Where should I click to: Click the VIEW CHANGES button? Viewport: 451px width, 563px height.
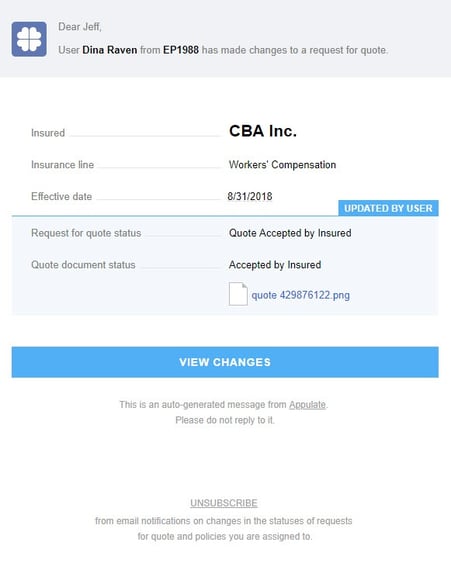(225, 362)
